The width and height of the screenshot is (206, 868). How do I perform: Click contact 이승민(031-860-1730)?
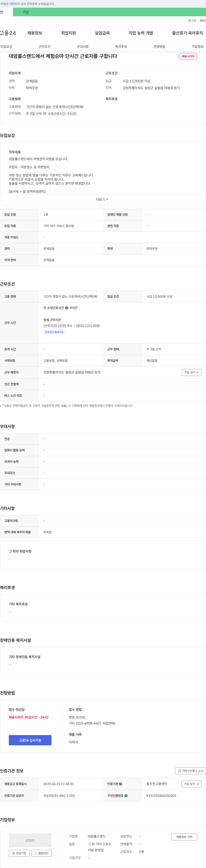pyautogui.click(x=59, y=796)
